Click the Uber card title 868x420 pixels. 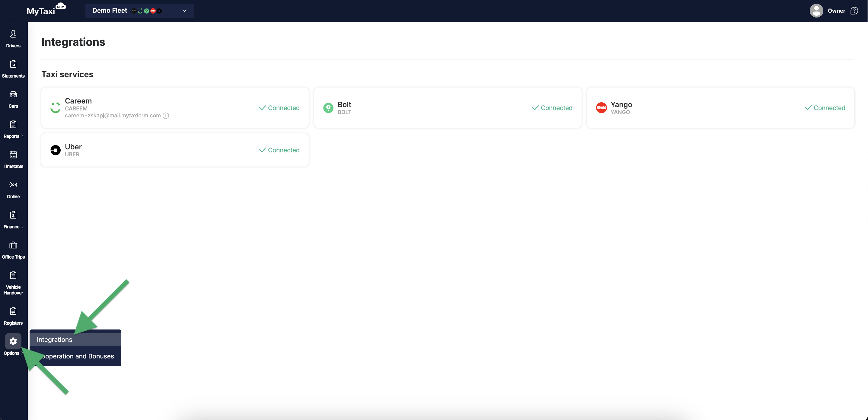pyautogui.click(x=73, y=147)
